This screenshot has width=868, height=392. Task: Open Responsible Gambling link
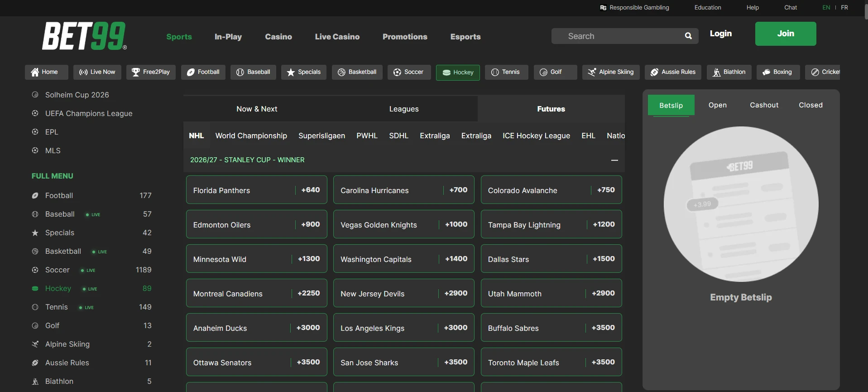(x=634, y=8)
